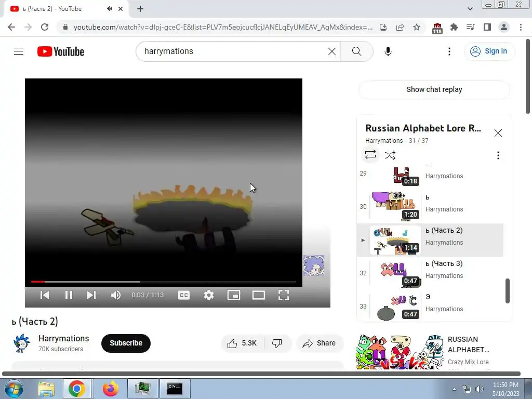
Task: Open the system tray volume control
Action: (479, 389)
